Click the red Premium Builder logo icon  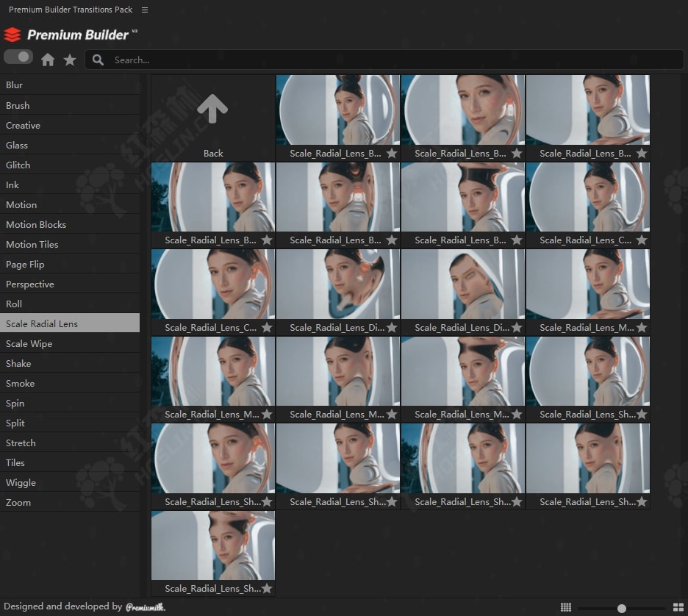point(12,35)
